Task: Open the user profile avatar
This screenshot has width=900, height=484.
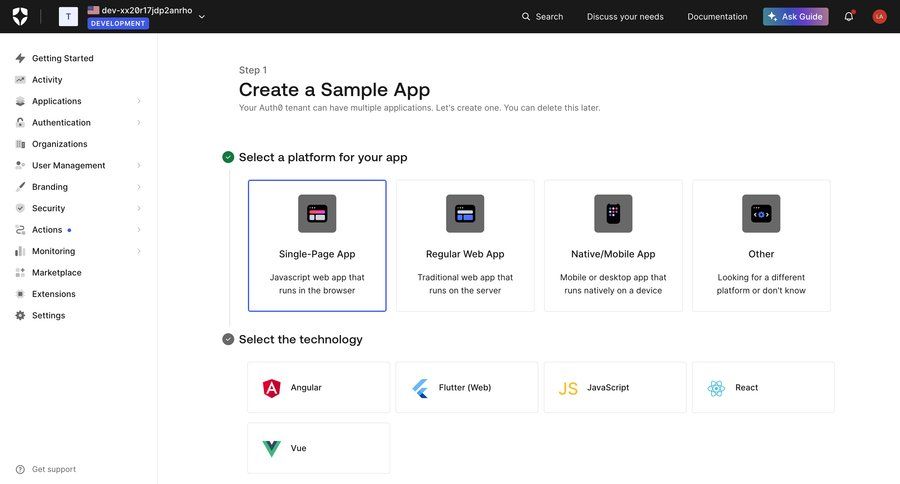Action: pos(879,17)
